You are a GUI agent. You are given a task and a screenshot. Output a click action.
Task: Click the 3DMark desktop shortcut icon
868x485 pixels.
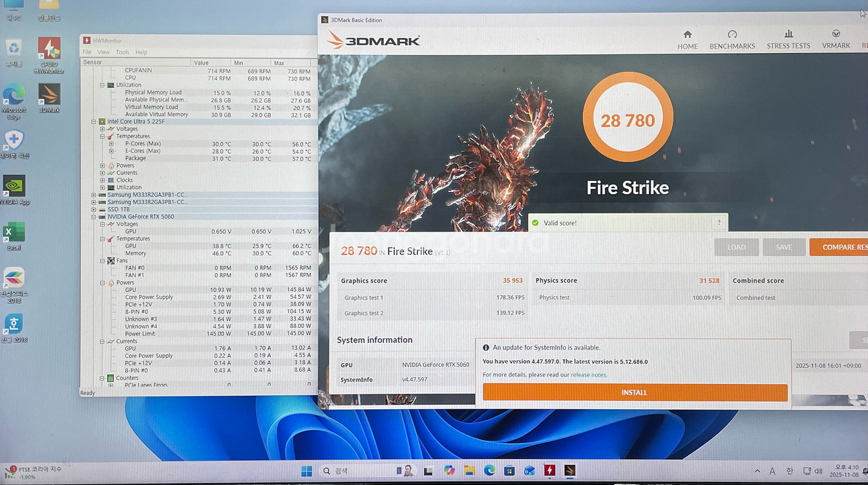coord(49,96)
